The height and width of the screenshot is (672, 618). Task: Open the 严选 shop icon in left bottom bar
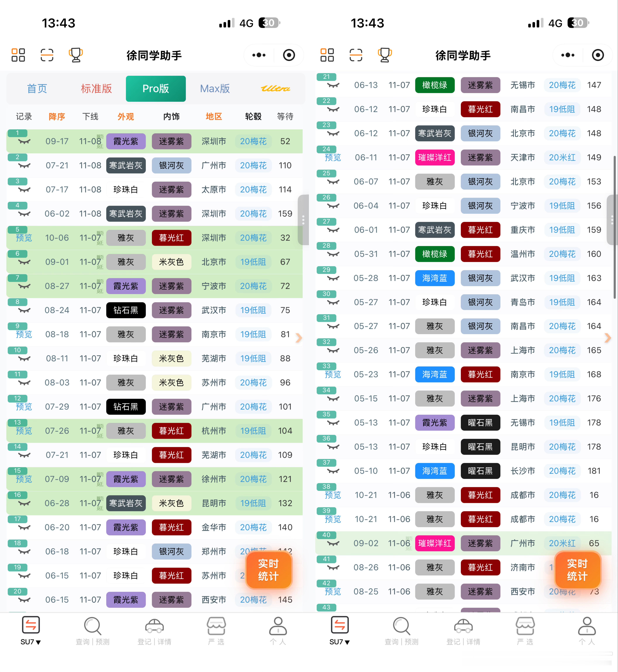[216, 626]
